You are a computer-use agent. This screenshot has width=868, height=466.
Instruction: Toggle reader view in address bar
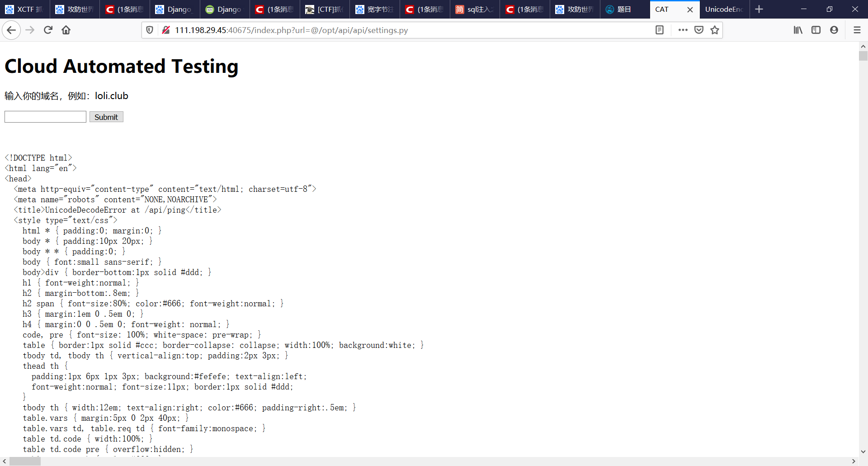pyautogui.click(x=660, y=30)
